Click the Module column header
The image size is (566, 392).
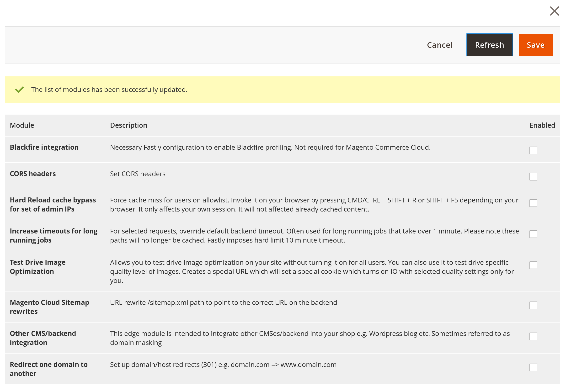(22, 125)
